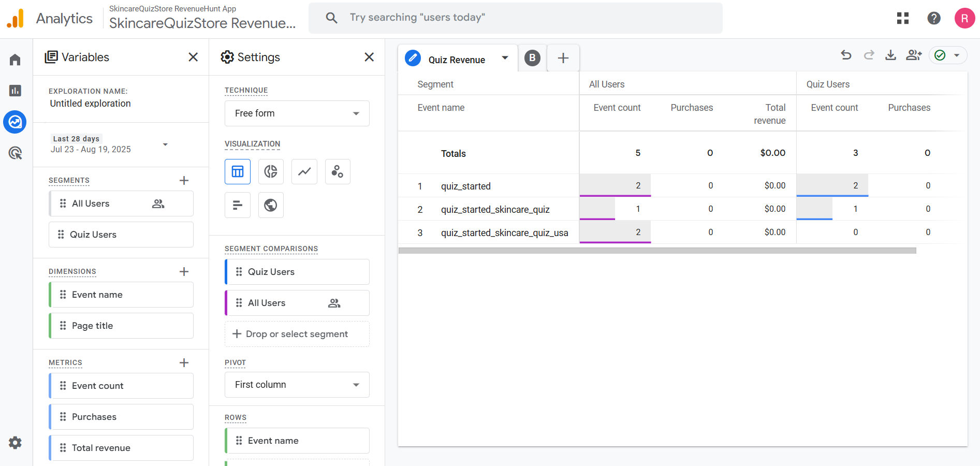
Task: Sort by All Users Purchases header
Action: click(692, 108)
